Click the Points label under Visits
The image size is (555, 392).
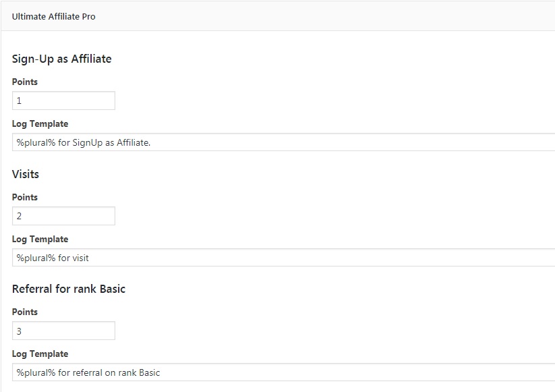pos(25,197)
